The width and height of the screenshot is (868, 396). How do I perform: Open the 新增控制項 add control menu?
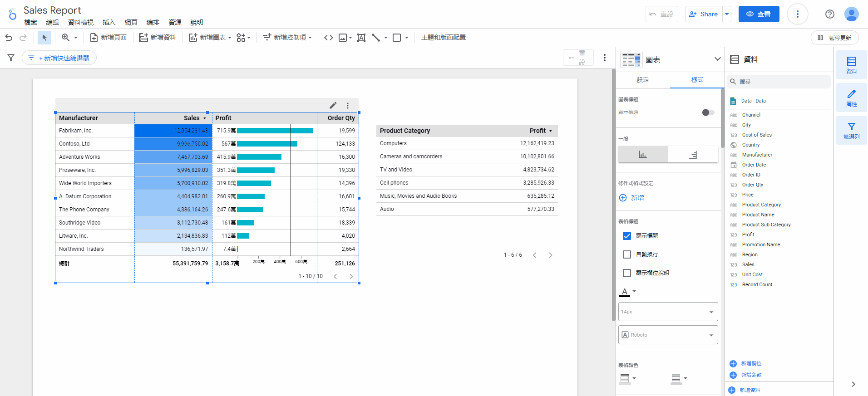287,38
